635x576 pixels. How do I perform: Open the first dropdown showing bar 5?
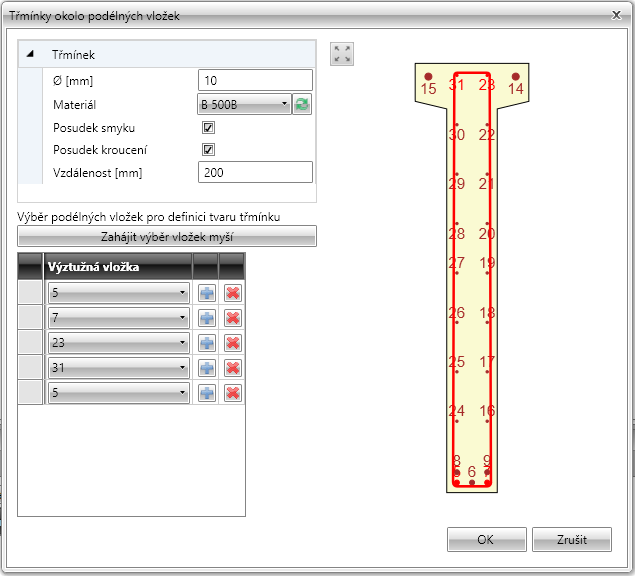coord(119,292)
